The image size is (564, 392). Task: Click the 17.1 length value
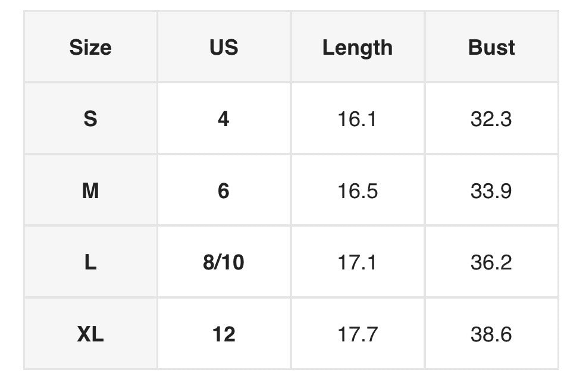click(x=358, y=262)
